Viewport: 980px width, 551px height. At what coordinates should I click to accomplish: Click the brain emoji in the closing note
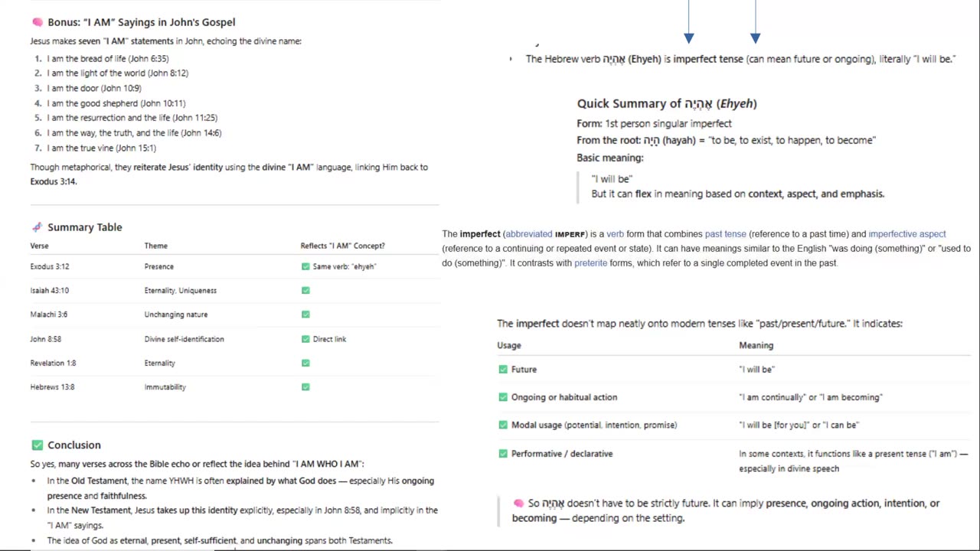point(518,503)
